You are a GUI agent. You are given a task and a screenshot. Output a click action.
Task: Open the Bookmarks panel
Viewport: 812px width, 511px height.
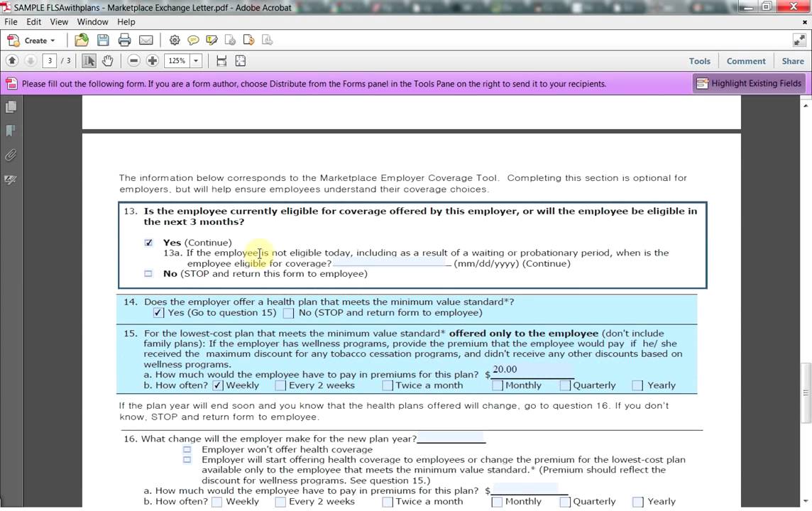11,131
